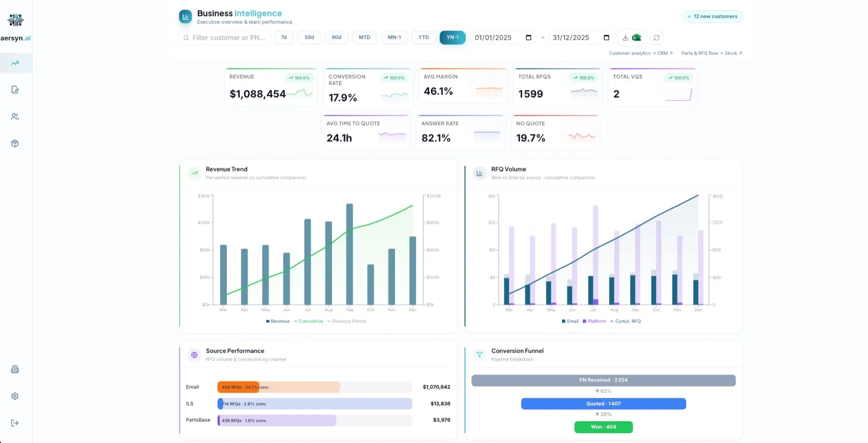The width and height of the screenshot is (868, 443).
Task: Click the search magnifier icon in filter box
Action: (186, 37)
